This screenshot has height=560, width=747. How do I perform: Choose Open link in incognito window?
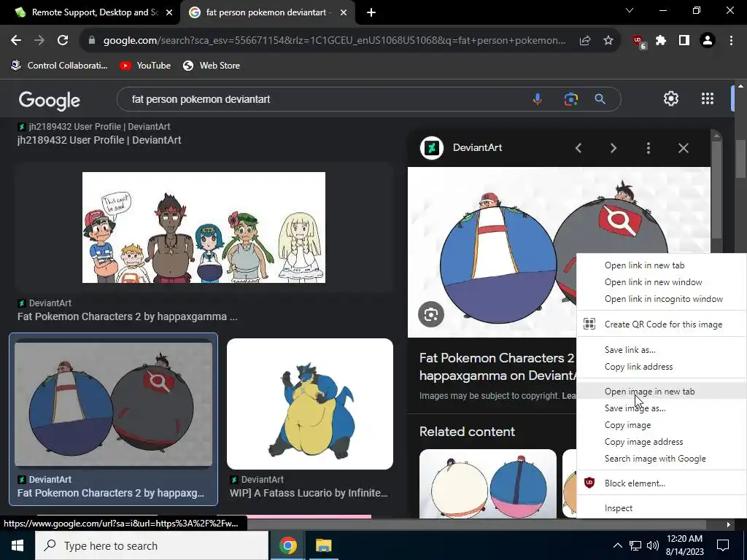[661, 298]
